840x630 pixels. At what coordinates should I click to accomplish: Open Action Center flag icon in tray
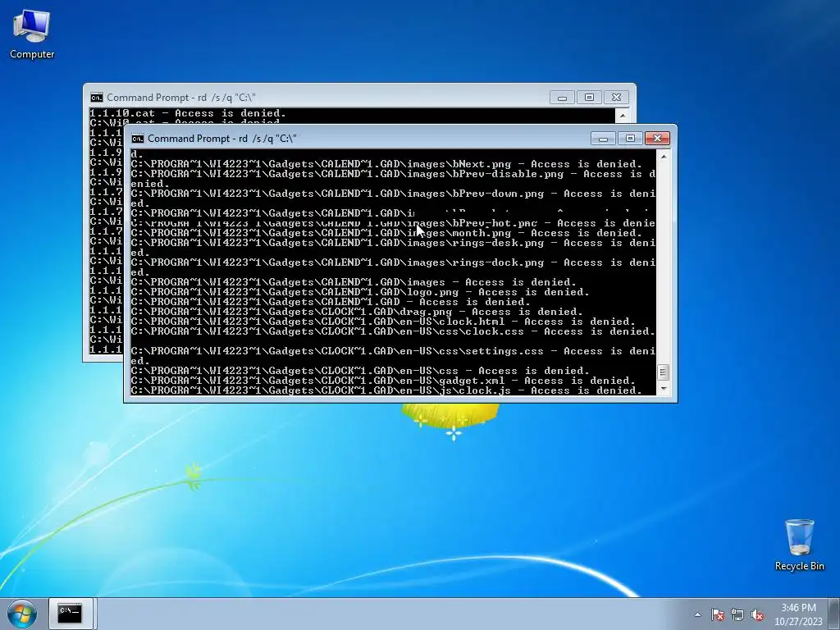click(x=718, y=614)
